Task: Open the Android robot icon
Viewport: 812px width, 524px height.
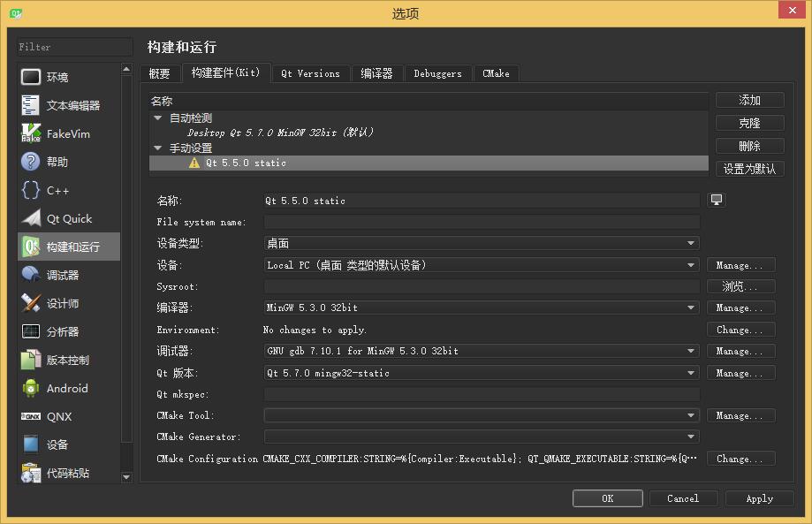Action: point(31,388)
